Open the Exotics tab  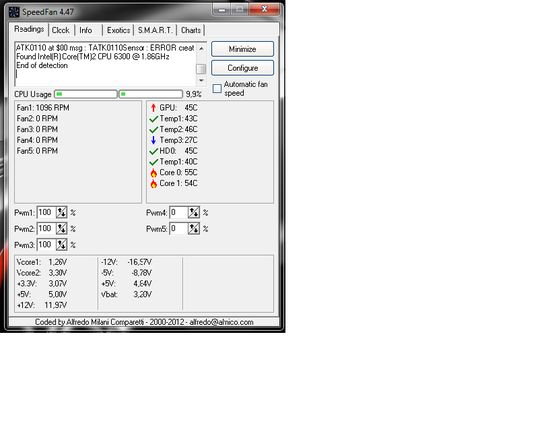point(118,30)
